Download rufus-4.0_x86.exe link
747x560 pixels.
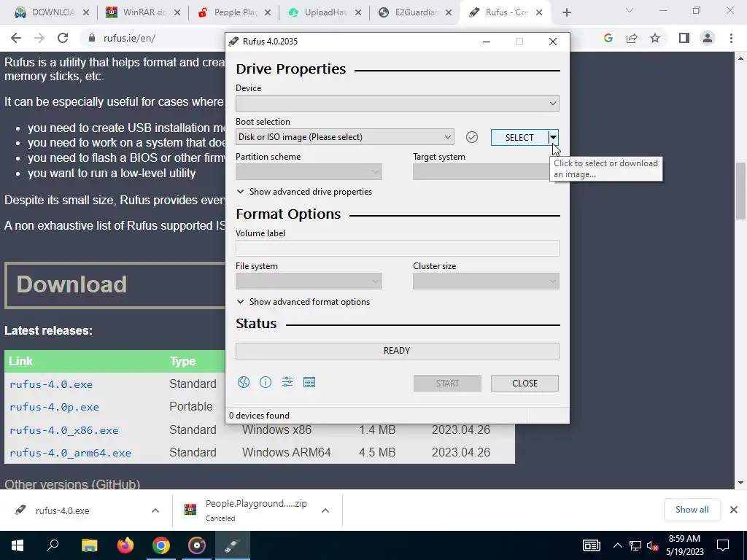[64, 430]
